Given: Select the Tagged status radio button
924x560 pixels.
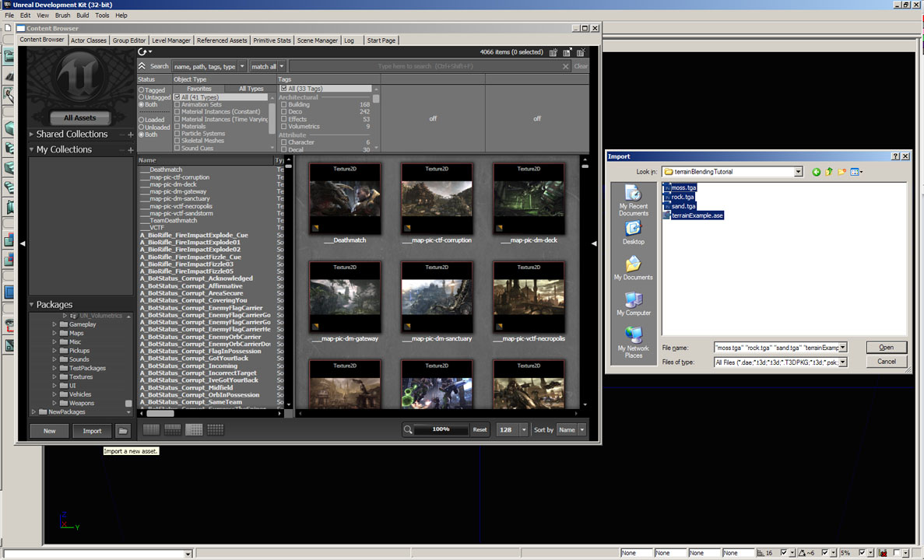Looking at the screenshot, I should (141, 90).
